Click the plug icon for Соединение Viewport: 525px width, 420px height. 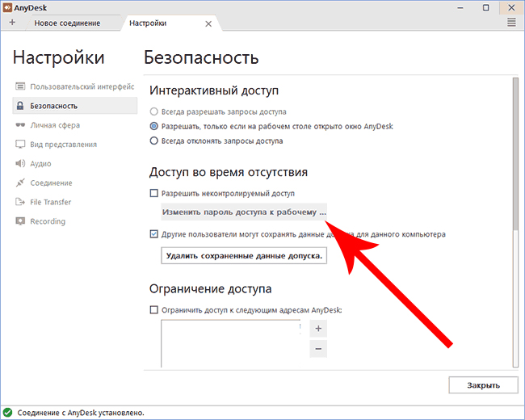point(20,183)
